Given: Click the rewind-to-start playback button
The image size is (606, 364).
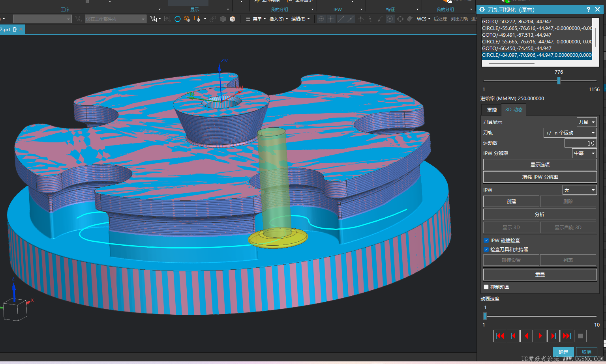Looking at the screenshot, I should click(x=500, y=336).
